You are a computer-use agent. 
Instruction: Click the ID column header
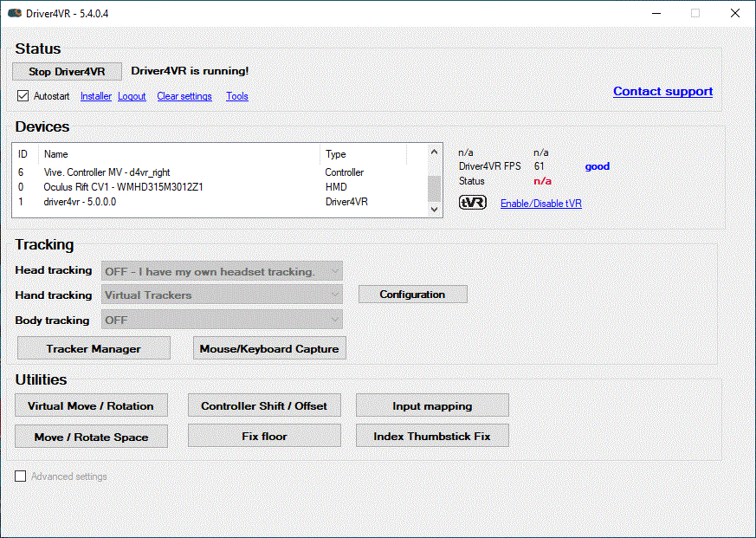(x=26, y=154)
